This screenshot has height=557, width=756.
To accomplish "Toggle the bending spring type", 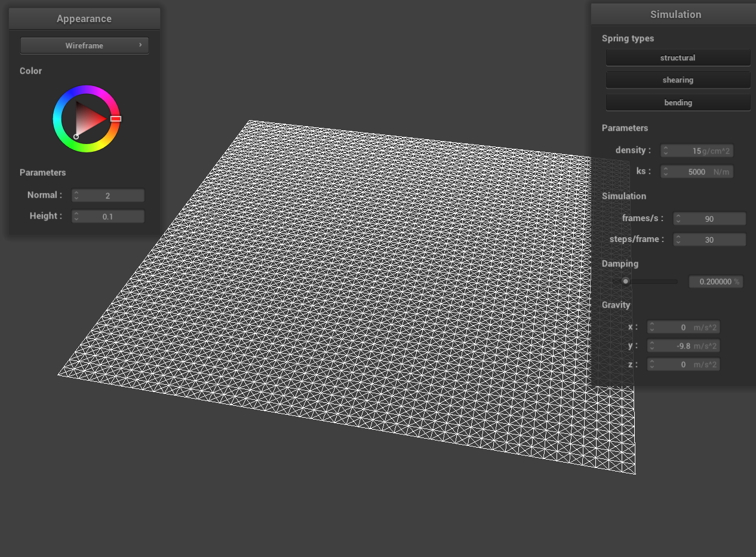I will tap(678, 103).
